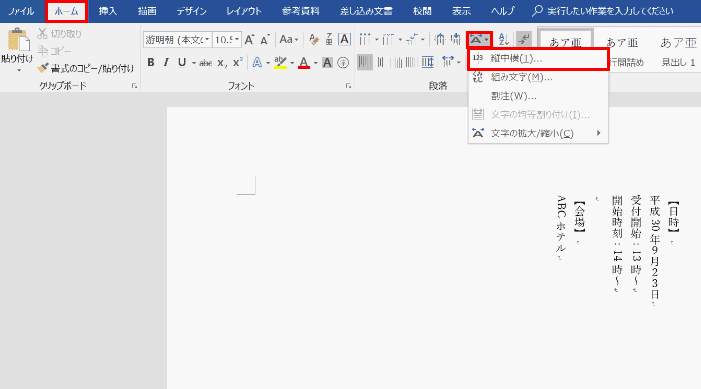Activate the Format Painter brush
Viewport: 701px width, 389px height.
point(43,68)
